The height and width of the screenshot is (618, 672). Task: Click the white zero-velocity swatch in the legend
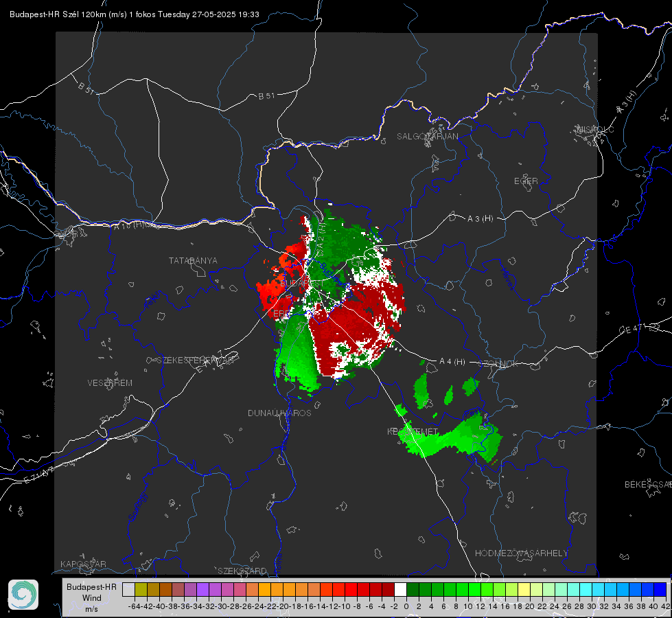400,589
